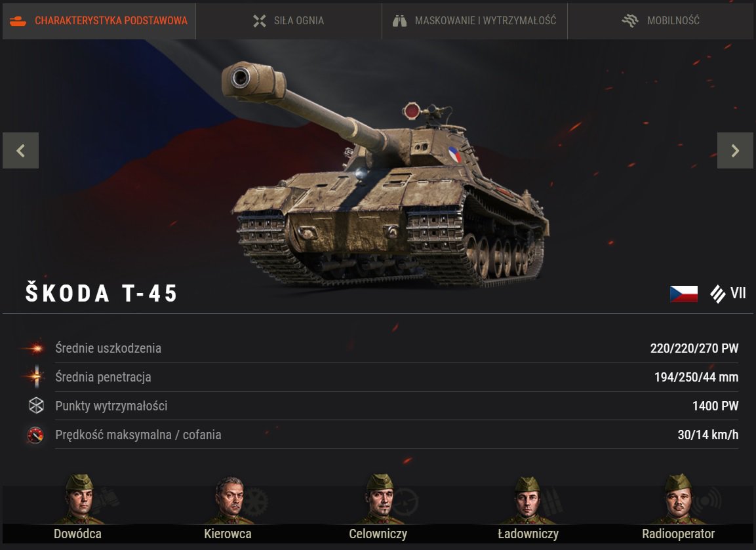The height and width of the screenshot is (550, 756).
Task: Switch to the Siła ognia tab
Action: pos(288,21)
